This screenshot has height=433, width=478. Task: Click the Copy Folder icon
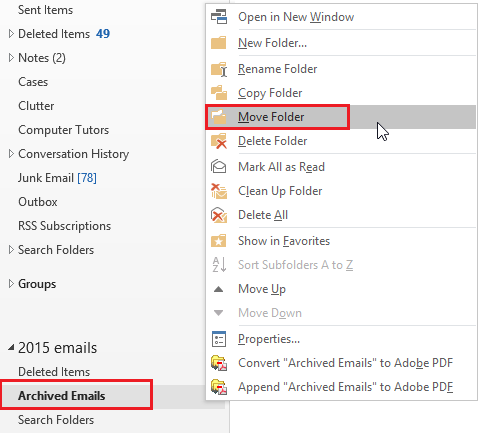(x=219, y=93)
